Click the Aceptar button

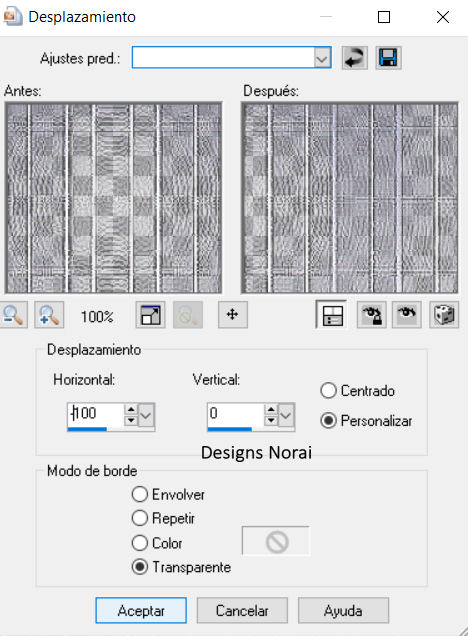point(141,610)
